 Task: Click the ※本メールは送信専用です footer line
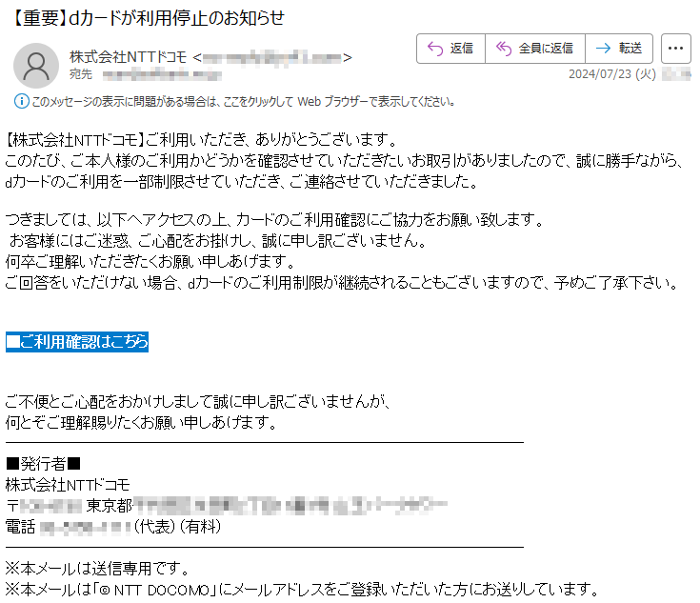click(x=98, y=568)
